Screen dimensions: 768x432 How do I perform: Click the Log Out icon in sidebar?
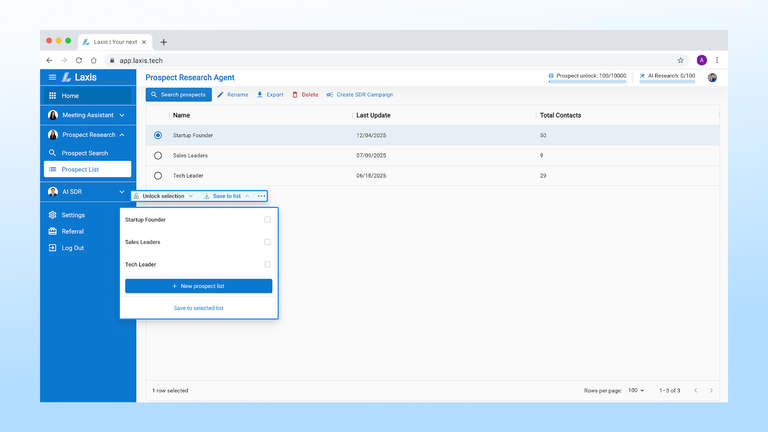pos(53,248)
